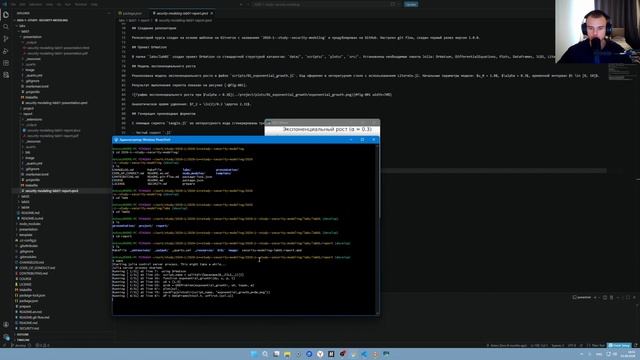
Task: Open the File menu
Action: (x=13, y=4)
